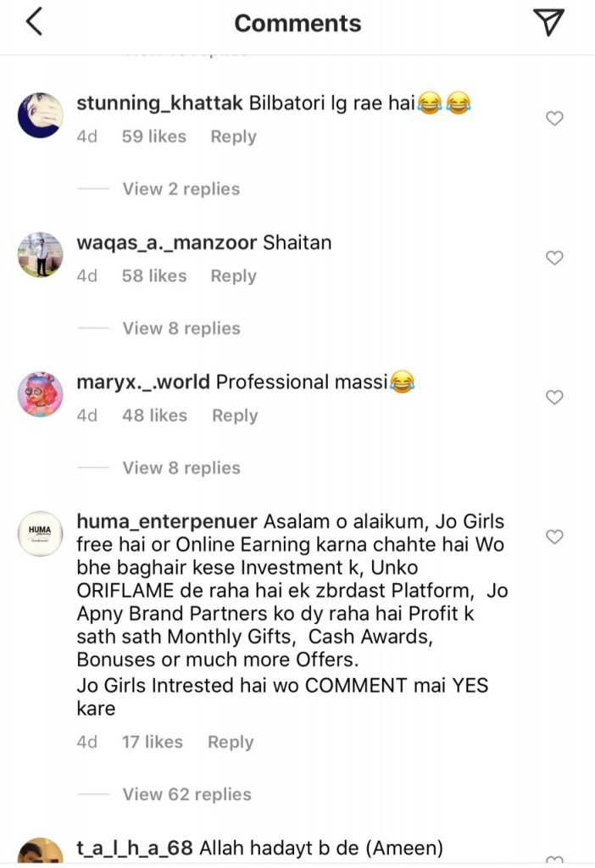595x868 pixels.
Task: Tap the back arrow icon
Action: coord(34,24)
